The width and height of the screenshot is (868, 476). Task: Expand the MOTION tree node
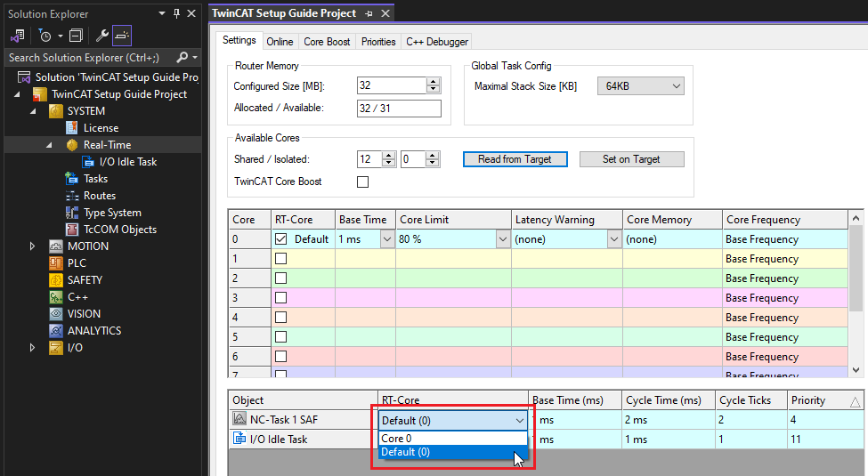click(32, 246)
